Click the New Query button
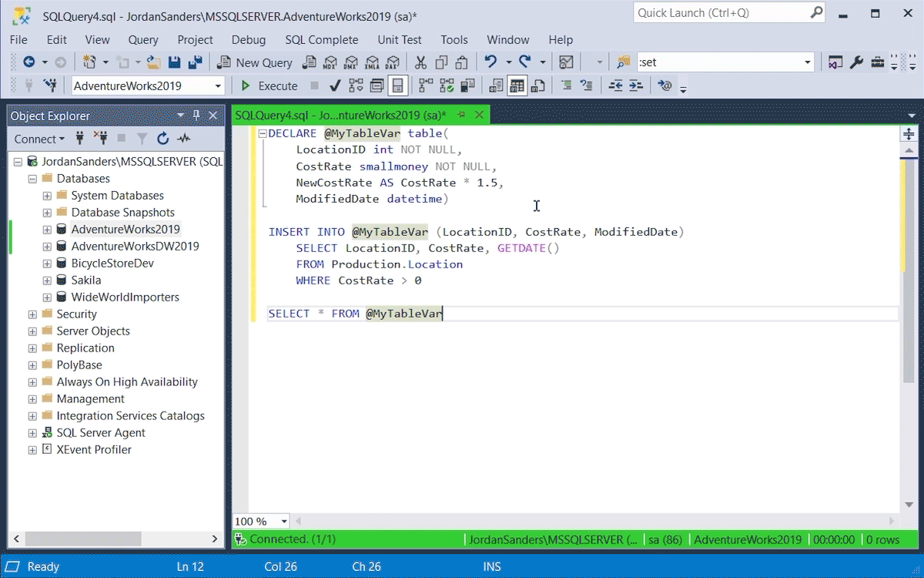This screenshot has height=578, width=924. pyautogui.click(x=255, y=62)
